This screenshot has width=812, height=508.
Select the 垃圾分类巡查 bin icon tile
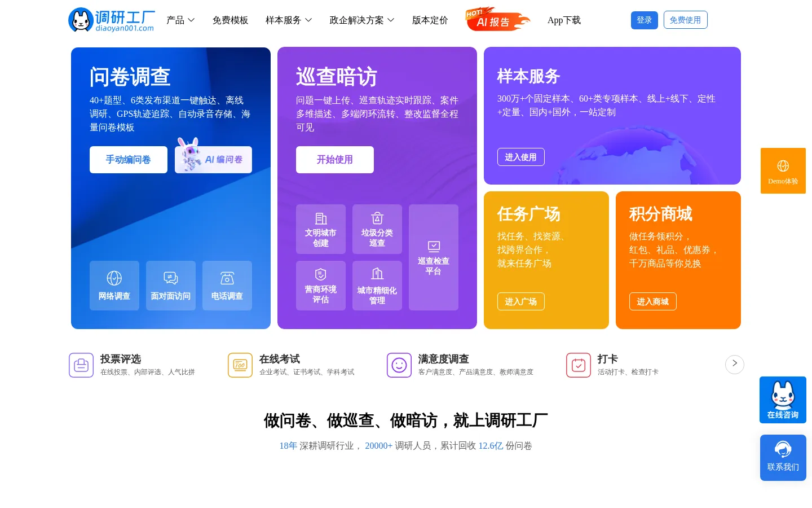tap(377, 229)
